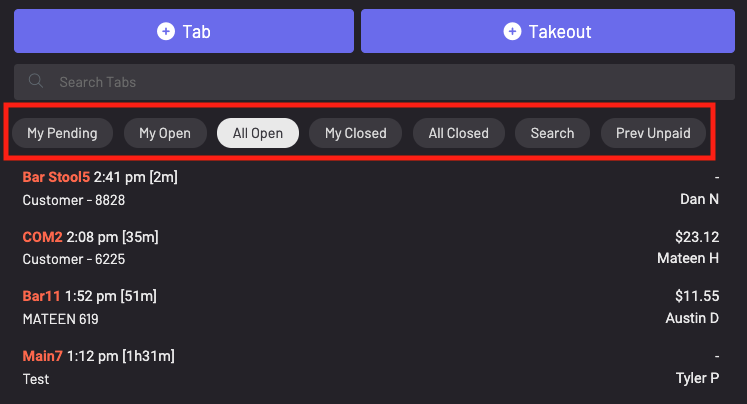Screen dimensions: 747x404
Task: Click server name Tyler P
Action: pos(697,378)
